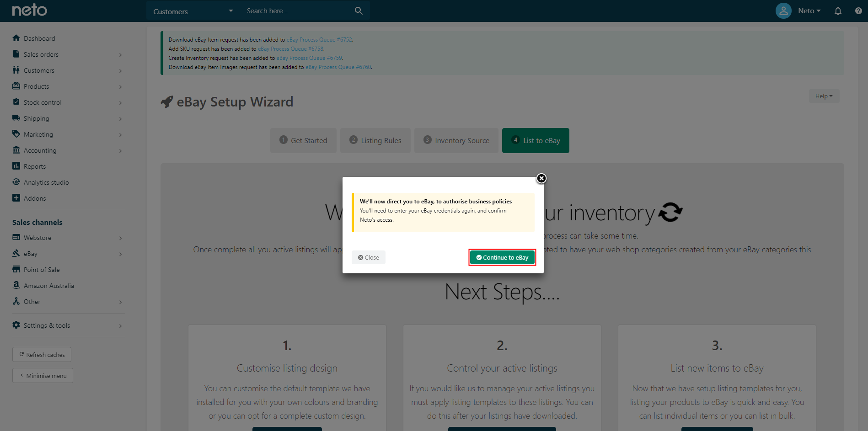Click the Search here input field

click(297, 11)
